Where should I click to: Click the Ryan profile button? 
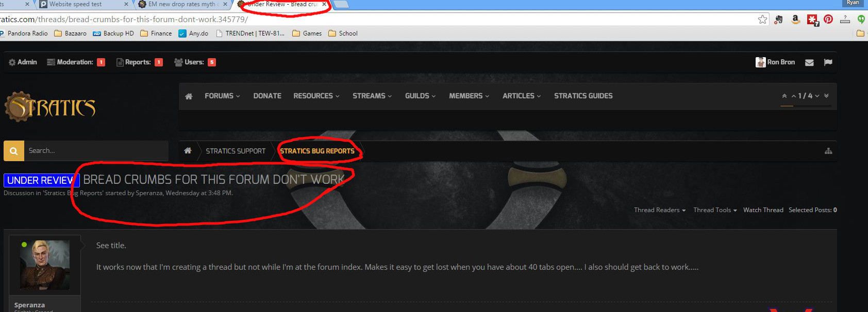point(853,3)
